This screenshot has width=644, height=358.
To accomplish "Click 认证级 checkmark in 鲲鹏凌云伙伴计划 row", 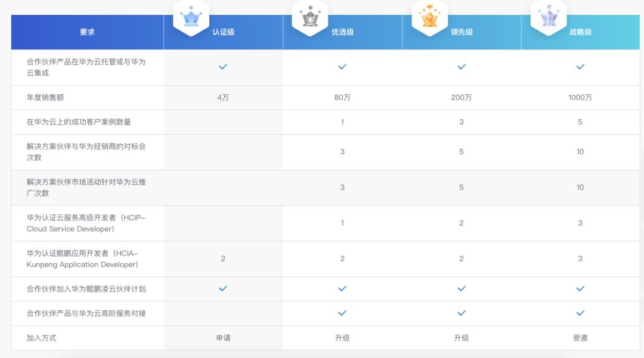I will coord(223,289).
